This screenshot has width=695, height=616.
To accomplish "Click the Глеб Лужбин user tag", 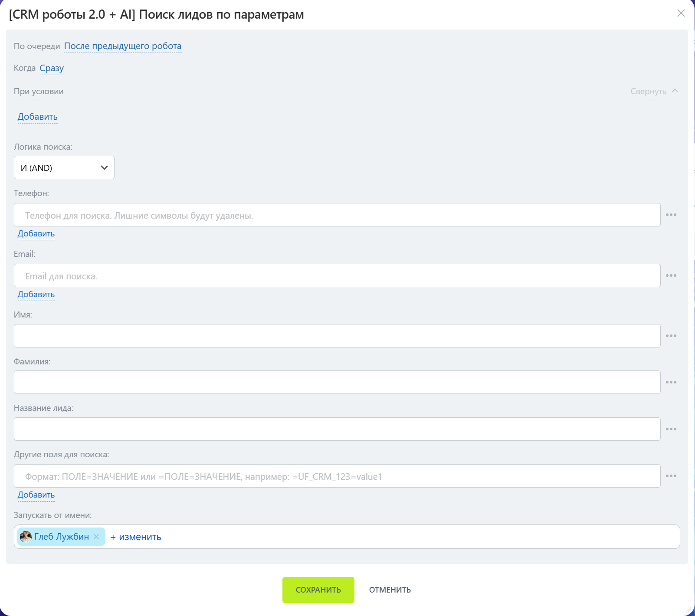I will point(62,537).
